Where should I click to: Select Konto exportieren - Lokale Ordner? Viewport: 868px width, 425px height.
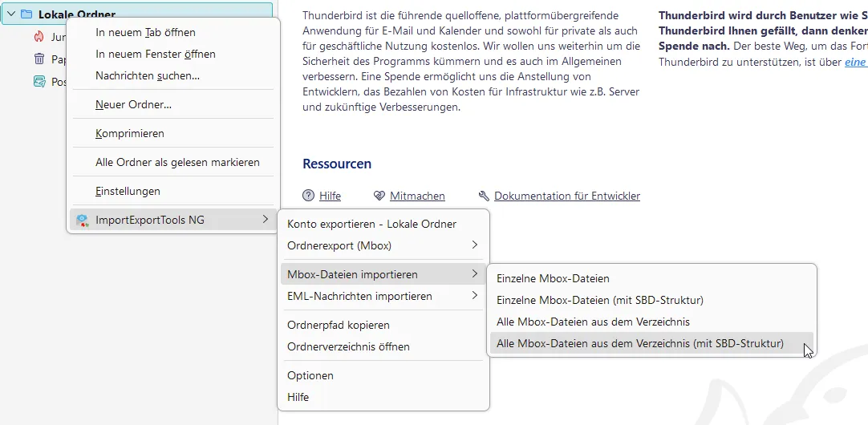click(x=383, y=224)
